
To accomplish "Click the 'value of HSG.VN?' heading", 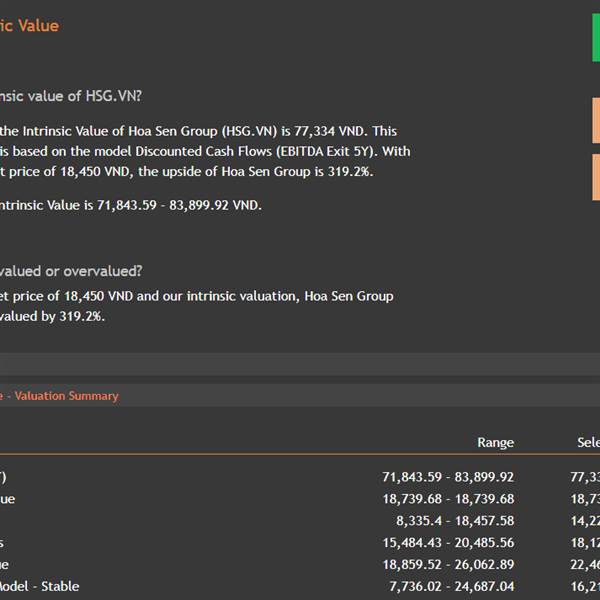I will tap(71, 96).
